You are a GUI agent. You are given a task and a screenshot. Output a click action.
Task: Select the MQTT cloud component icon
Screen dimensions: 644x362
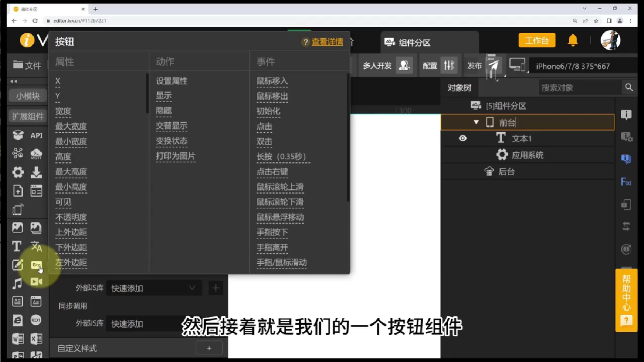36,154
